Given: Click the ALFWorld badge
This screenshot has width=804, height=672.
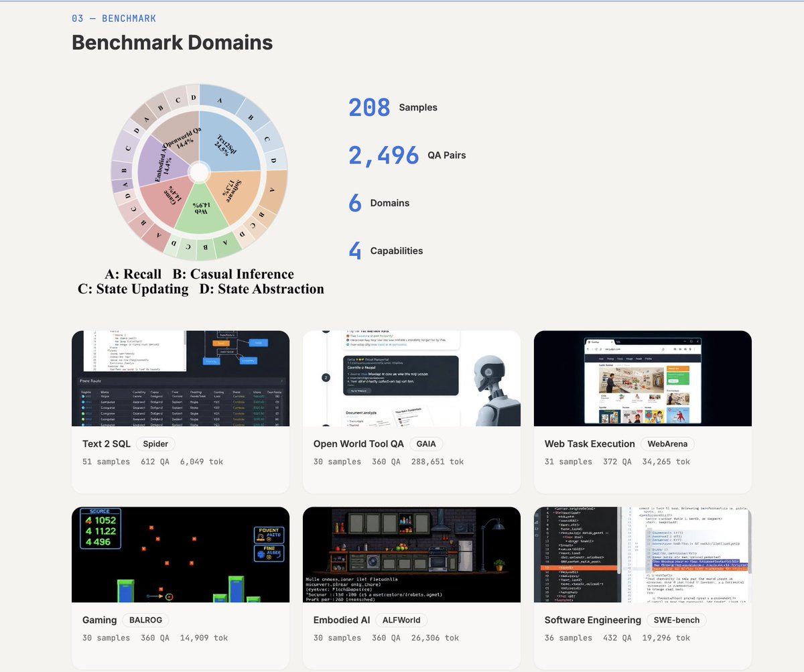Looking at the screenshot, I should click(401, 620).
